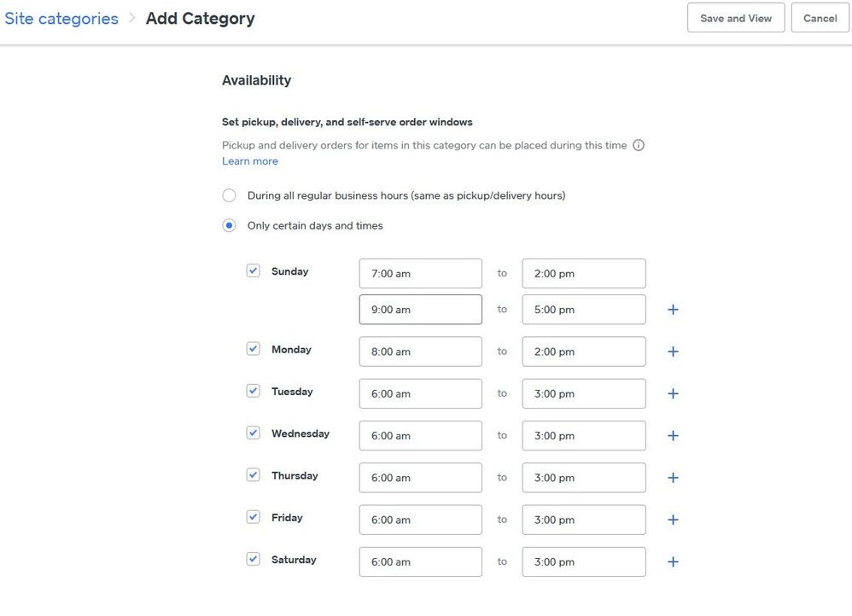Open Sunday second row 5:00 pm end time
852x616 pixels.
pyautogui.click(x=583, y=310)
